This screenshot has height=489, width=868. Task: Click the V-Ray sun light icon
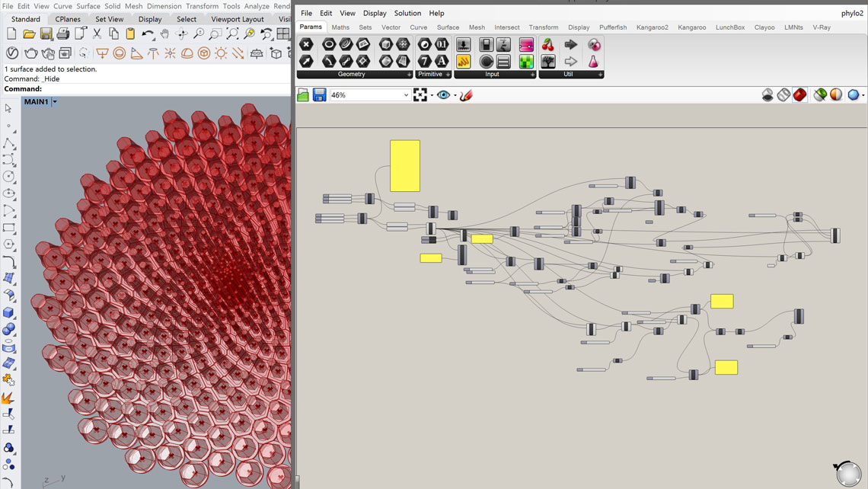[221, 53]
